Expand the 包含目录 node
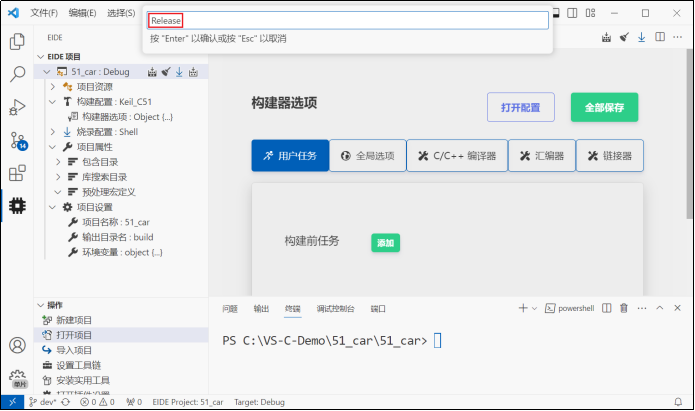The width and height of the screenshot is (695, 411). [58, 162]
